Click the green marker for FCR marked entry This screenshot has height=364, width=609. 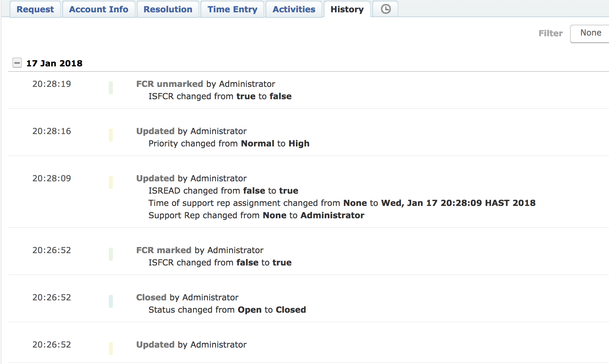(111, 254)
